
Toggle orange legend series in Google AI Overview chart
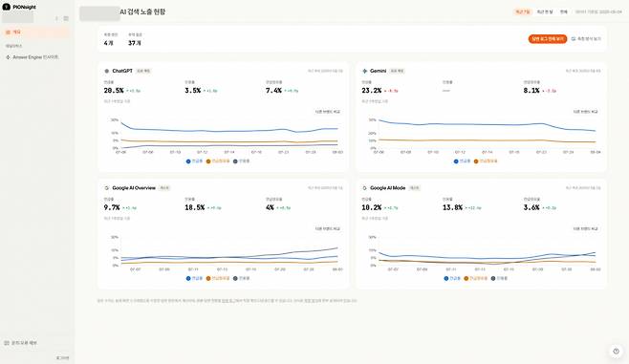(218, 278)
